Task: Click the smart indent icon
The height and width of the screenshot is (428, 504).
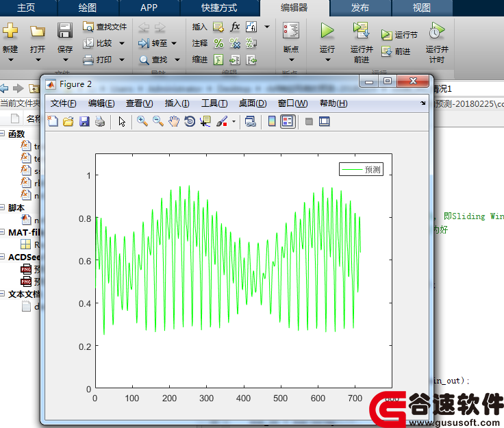Action: point(218,60)
